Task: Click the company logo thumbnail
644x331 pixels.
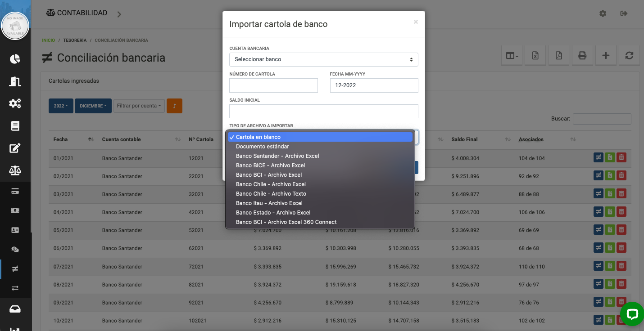Action: (x=15, y=26)
